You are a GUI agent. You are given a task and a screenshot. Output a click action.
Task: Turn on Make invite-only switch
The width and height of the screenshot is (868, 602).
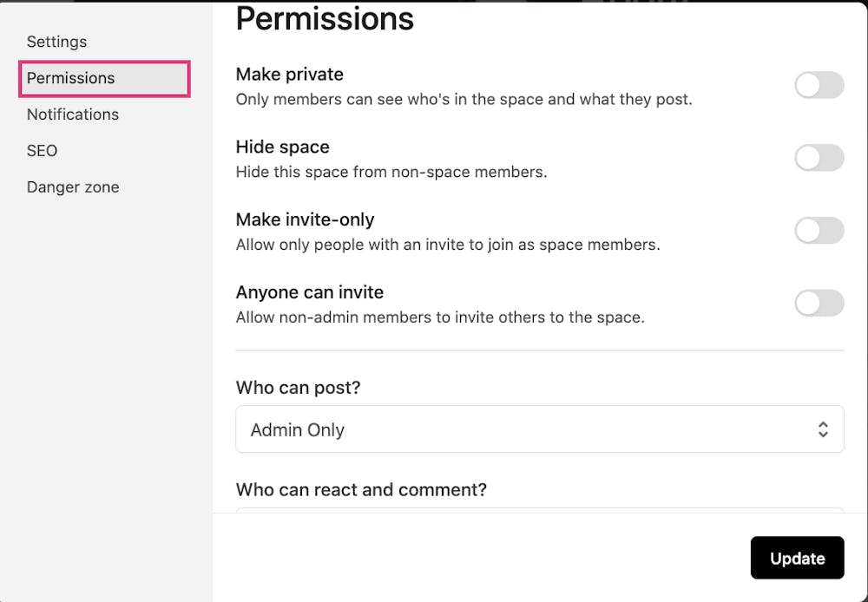click(x=819, y=231)
